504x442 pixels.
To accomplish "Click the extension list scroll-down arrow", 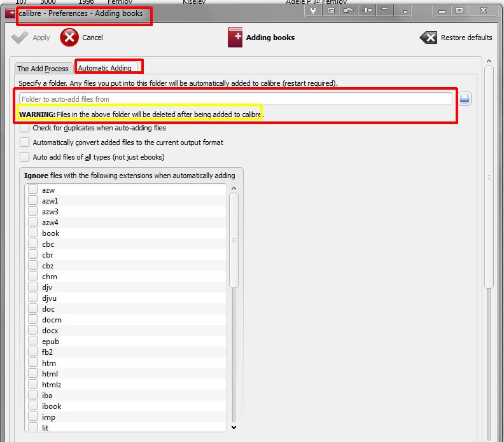I will [x=234, y=427].
